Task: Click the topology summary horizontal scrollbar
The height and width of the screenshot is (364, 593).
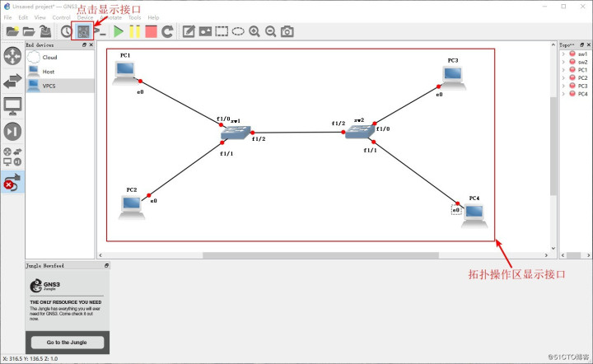Action: click(x=575, y=255)
